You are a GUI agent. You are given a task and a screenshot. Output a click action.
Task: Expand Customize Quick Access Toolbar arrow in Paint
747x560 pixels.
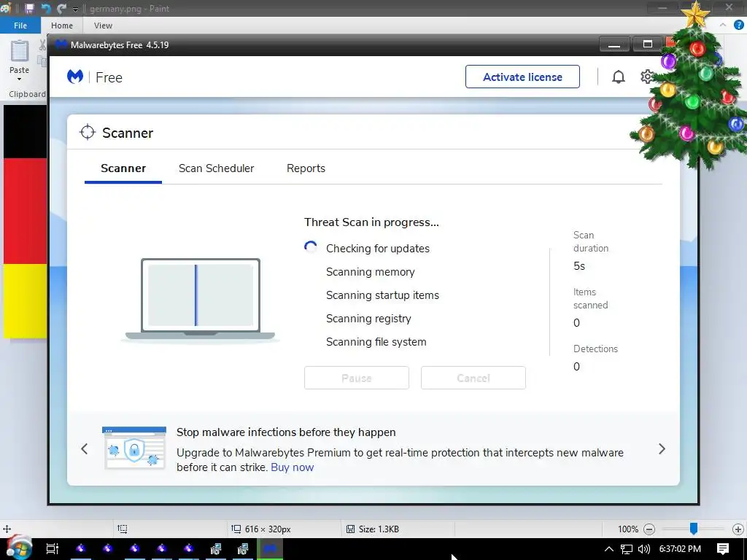75,9
